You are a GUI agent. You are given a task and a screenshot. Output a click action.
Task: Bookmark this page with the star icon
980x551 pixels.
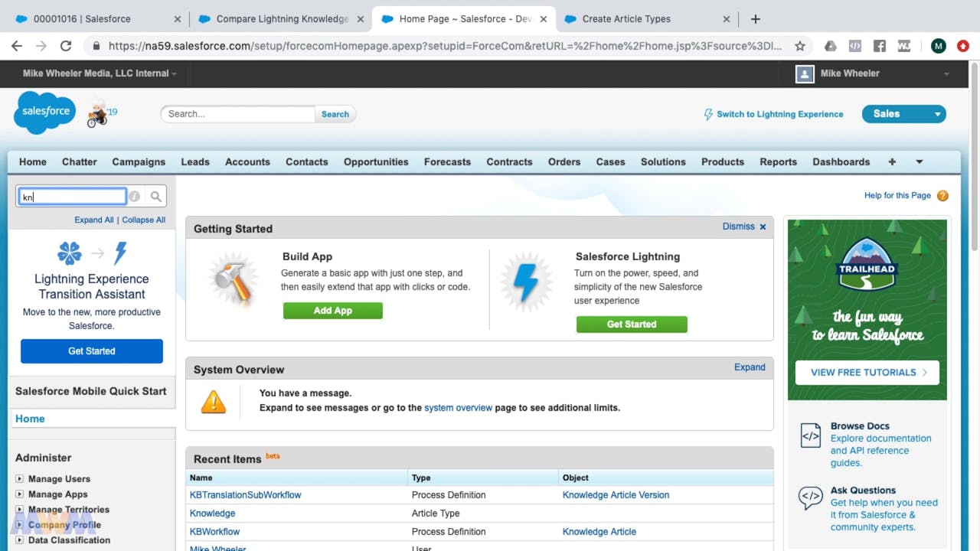pyautogui.click(x=800, y=46)
